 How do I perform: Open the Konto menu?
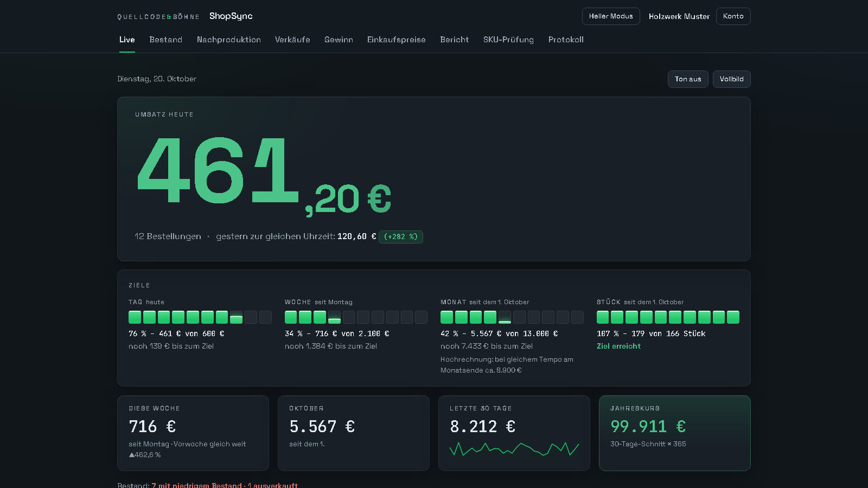click(x=733, y=16)
